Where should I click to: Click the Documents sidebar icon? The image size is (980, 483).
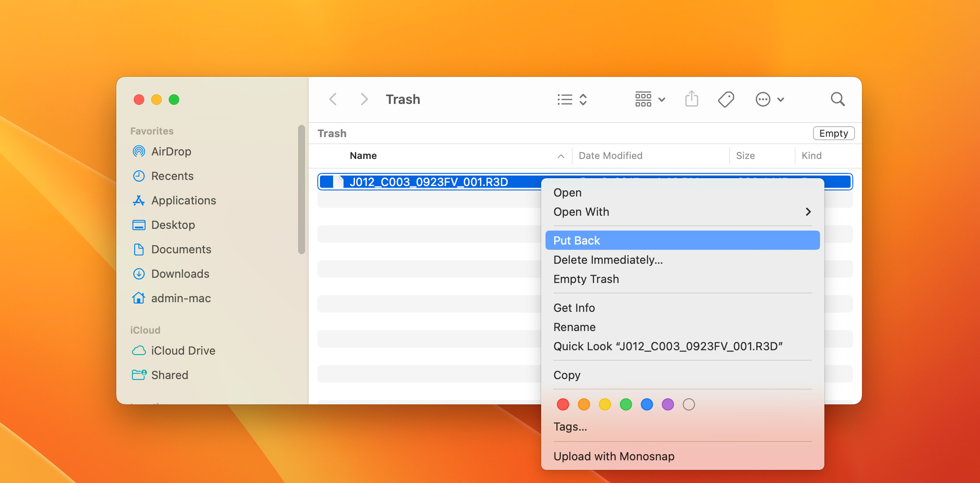[137, 250]
